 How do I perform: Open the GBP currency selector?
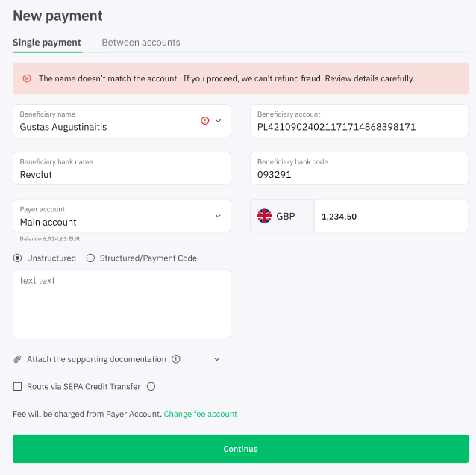coord(282,216)
